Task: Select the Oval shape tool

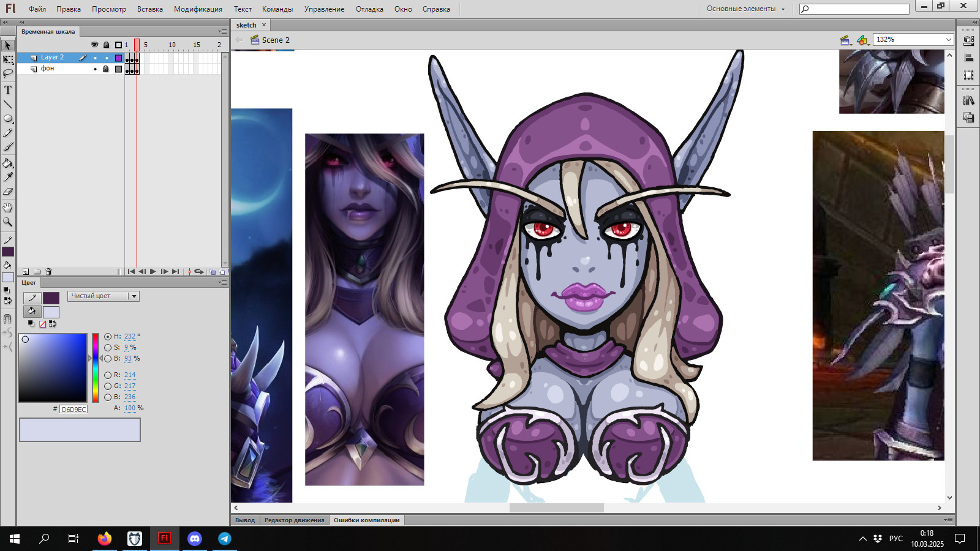Action: point(8,119)
